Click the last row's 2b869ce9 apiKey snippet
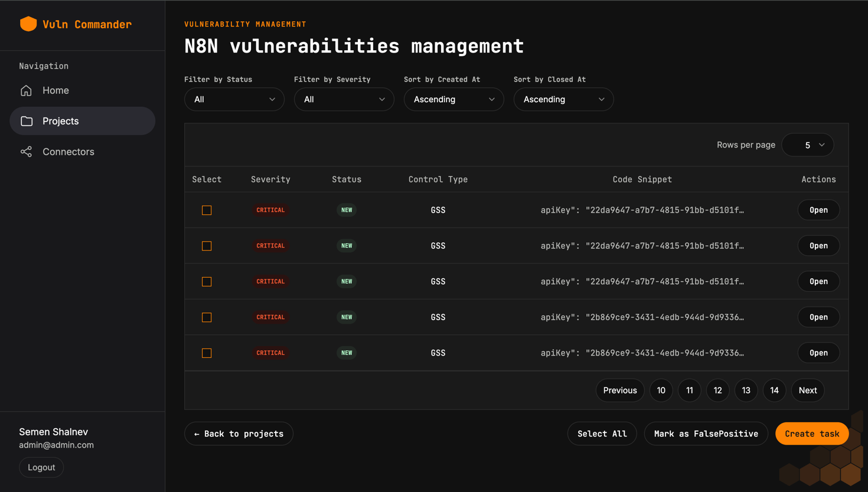 [x=642, y=353]
